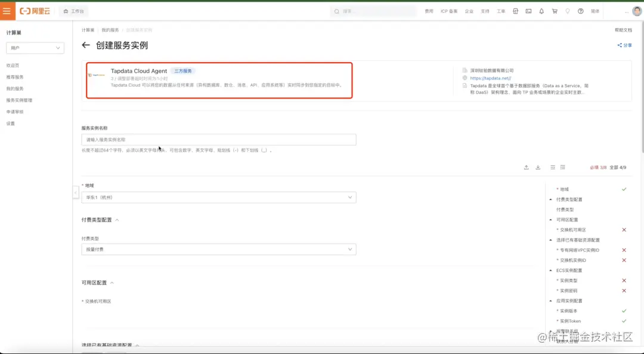Focus the top search box

point(373,11)
